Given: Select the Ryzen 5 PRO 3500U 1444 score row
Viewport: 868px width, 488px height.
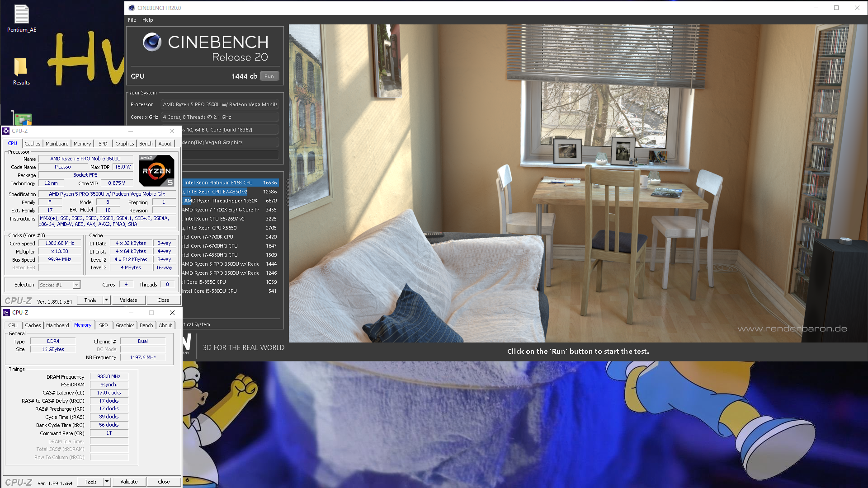Looking at the screenshot, I should pyautogui.click(x=230, y=264).
